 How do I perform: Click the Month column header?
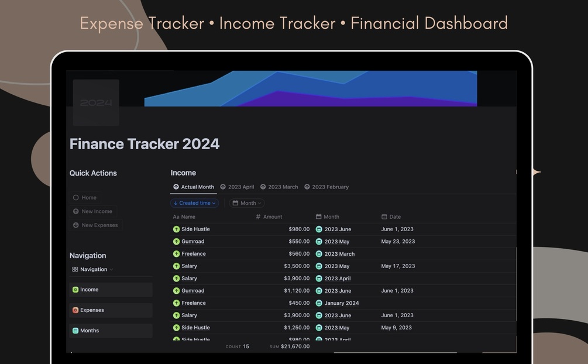click(328, 217)
